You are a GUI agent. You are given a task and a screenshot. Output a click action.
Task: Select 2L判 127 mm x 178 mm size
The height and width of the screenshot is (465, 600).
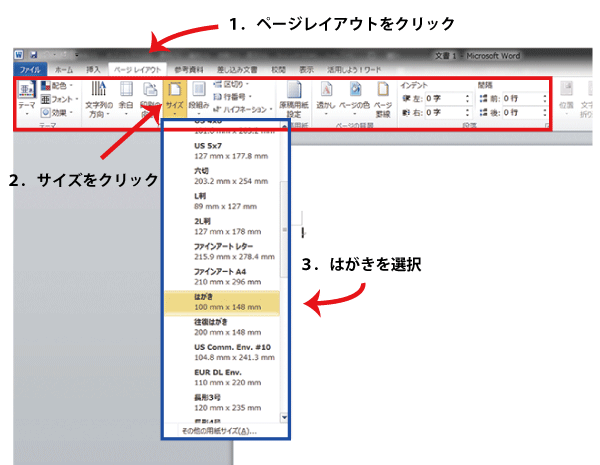222,227
